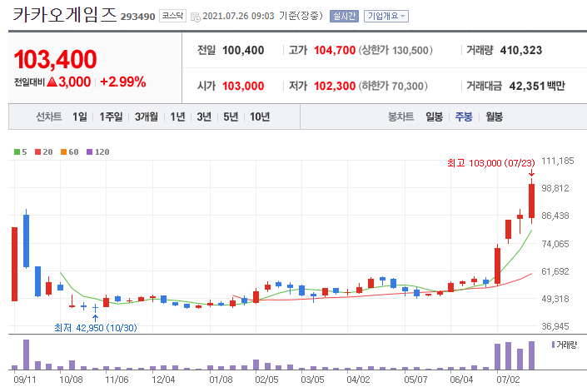Click volume value 410,323
The image size is (587, 392).
coord(521,50)
